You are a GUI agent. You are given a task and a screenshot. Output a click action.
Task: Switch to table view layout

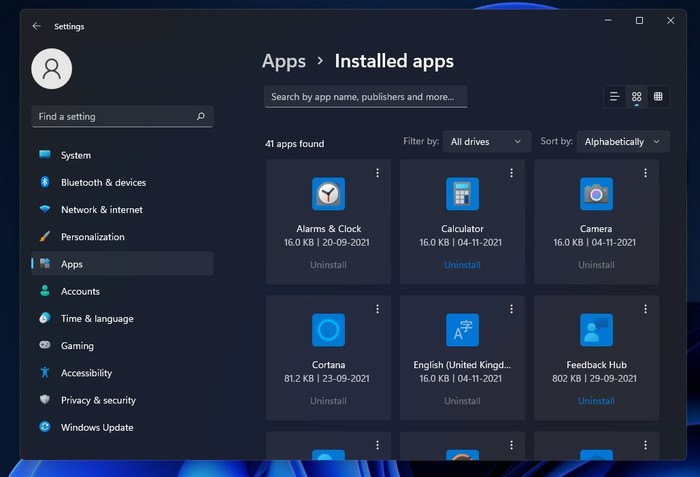pos(658,97)
